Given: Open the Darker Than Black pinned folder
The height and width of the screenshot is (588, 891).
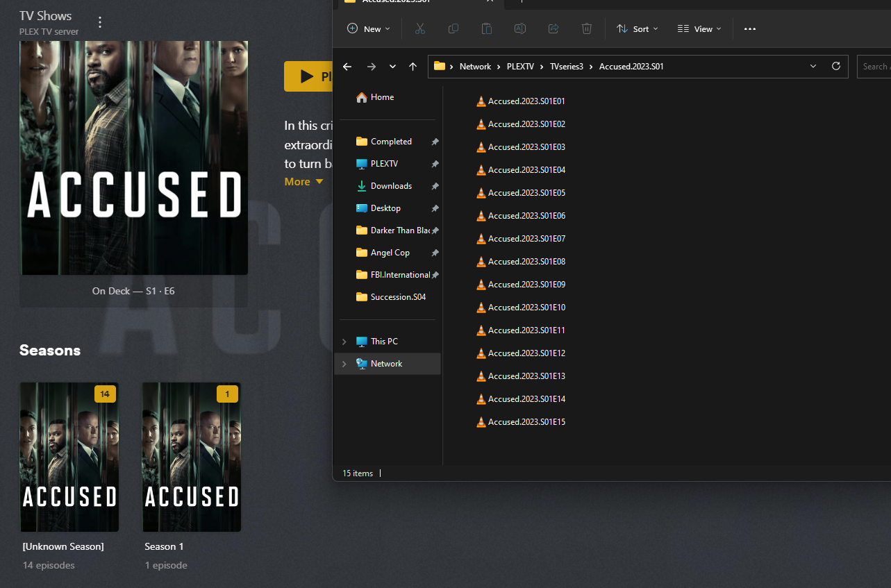Looking at the screenshot, I should pyautogui.click(x=392, y=230).
